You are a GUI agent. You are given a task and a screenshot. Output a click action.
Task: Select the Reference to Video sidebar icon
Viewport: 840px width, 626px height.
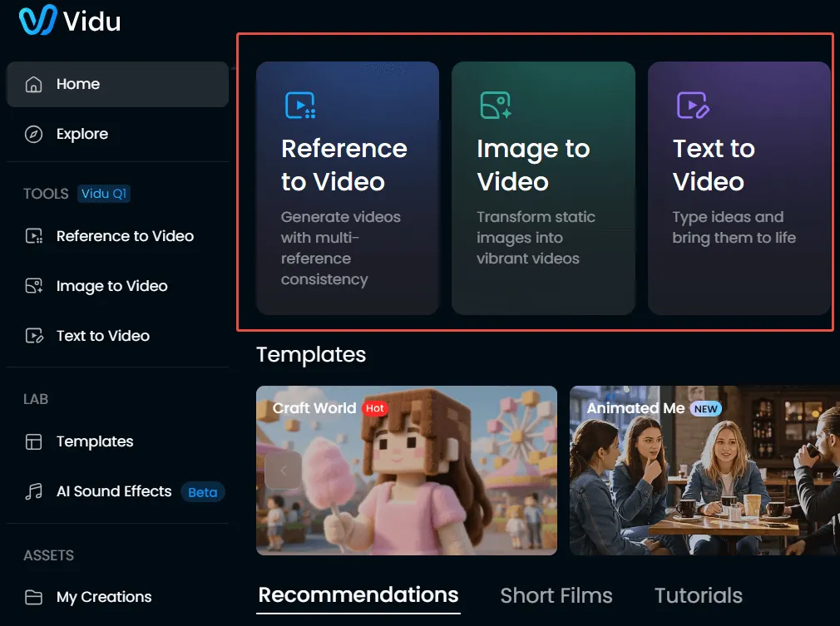coord(34,236)
